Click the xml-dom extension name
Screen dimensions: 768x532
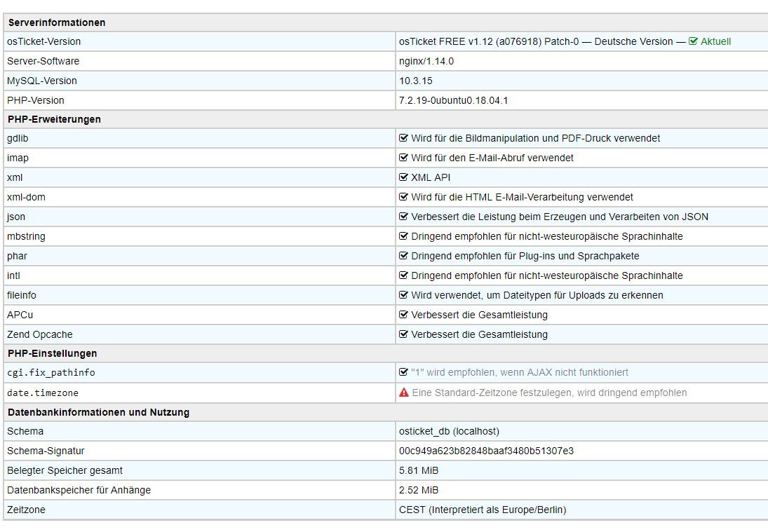(x=26, y=197)
